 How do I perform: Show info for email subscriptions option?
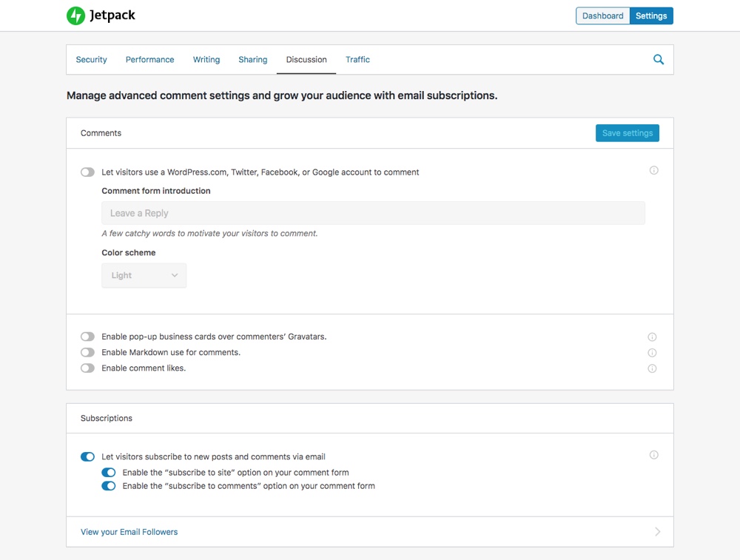pos(653,455)
